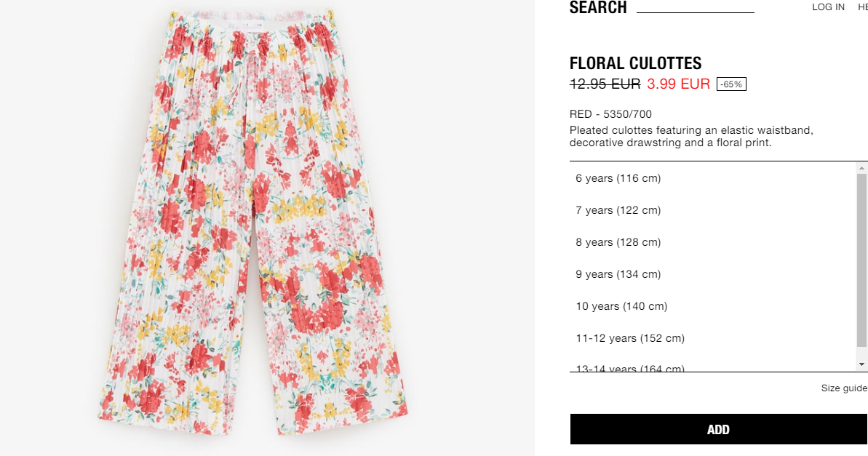Add the floral culottes to cart
The height and width of the screenshot is (456, 868).
click(719, 429)
